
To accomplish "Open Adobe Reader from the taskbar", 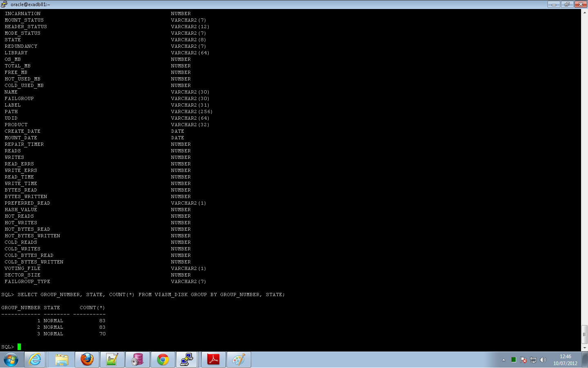I will [213, 360].
